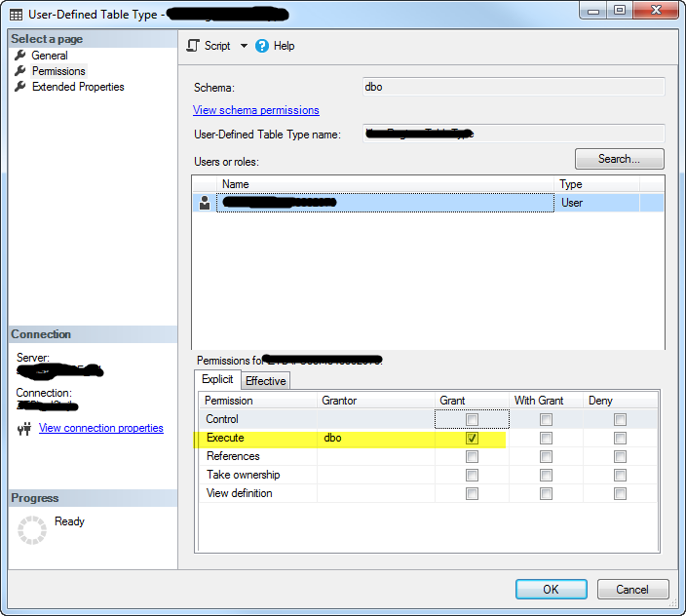Click the Grant column header
The image size is (686, 616).
tap(472, 401)
